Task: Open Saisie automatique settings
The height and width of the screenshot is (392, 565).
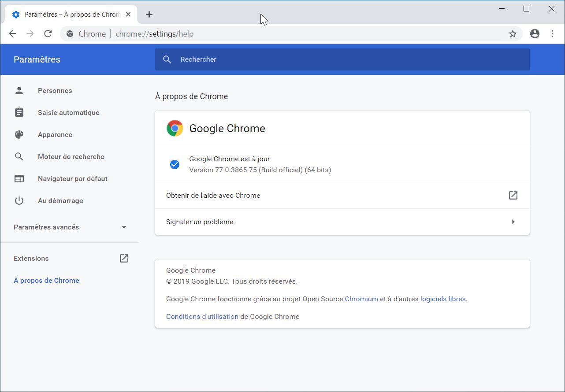Action: coord(69,112)
